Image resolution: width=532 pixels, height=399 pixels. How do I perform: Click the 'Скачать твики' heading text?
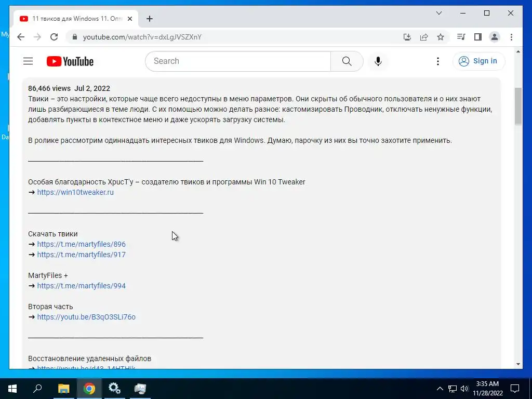point(53,234)
